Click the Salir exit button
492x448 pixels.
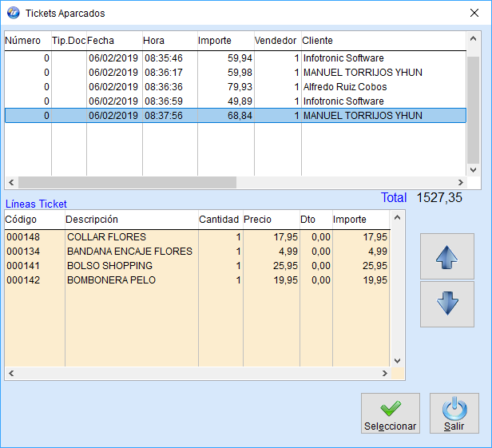point(454,413)
